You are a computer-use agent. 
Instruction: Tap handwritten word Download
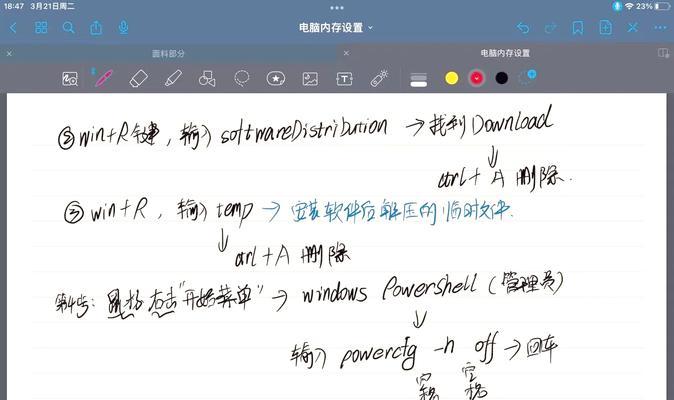(x=512, y=121)
